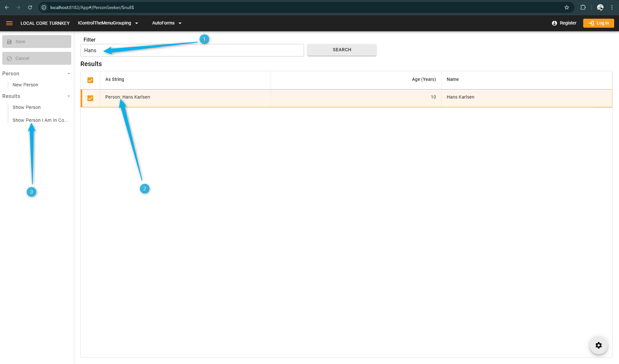
Task: Click the settings gear floating button
Action: (x=598, y=345)
